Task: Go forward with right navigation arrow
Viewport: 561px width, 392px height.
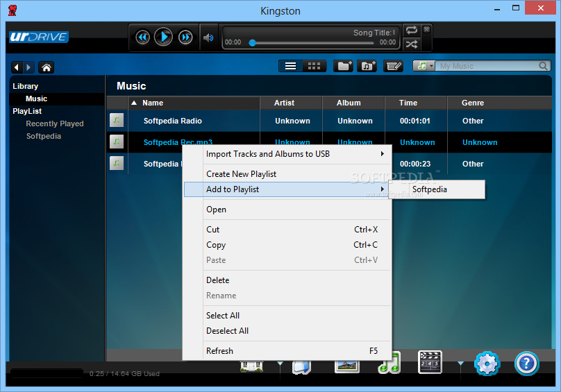Action: point(28,67)
